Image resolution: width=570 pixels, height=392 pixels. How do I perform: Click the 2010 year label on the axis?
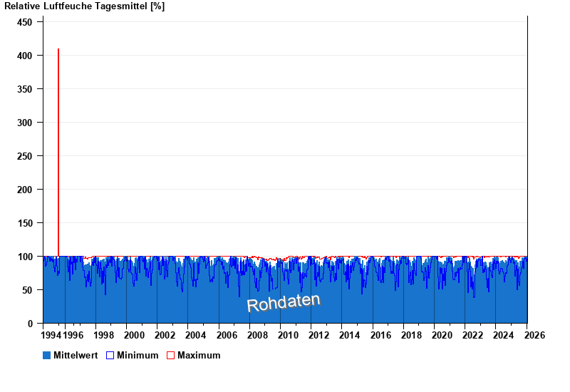288,335
